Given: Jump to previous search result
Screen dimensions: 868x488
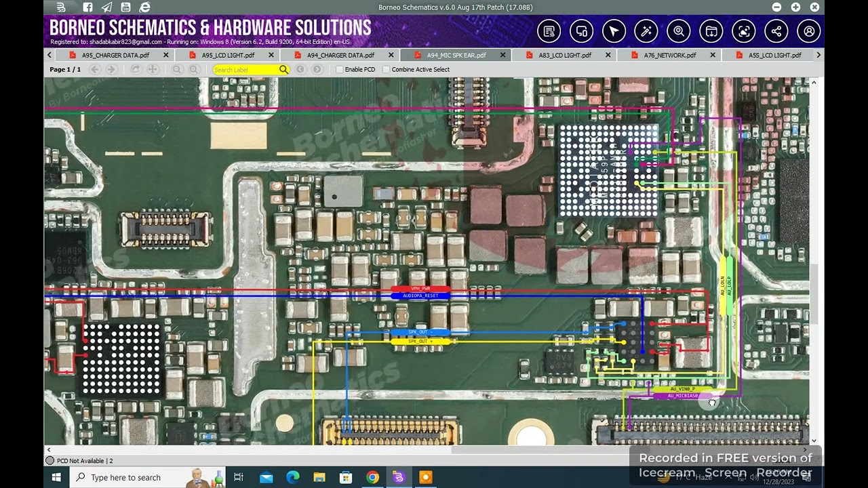Looking at the screenshot, I should pos(300,69).
